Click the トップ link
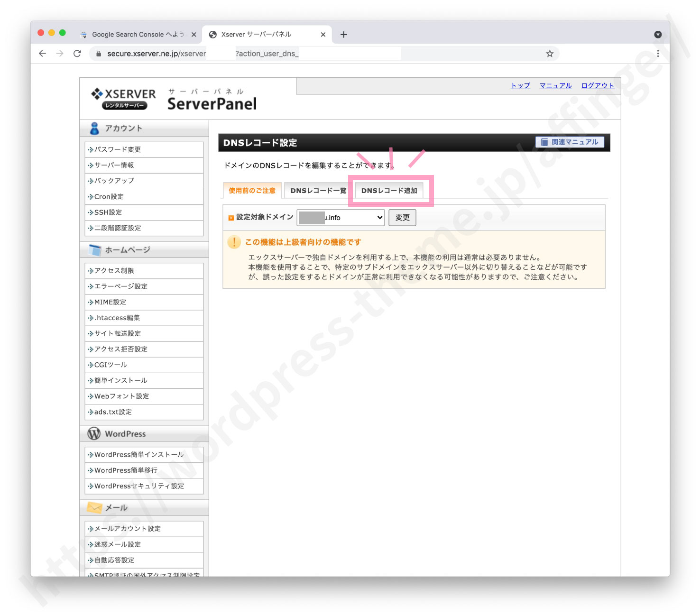 (x=520, y=86)
